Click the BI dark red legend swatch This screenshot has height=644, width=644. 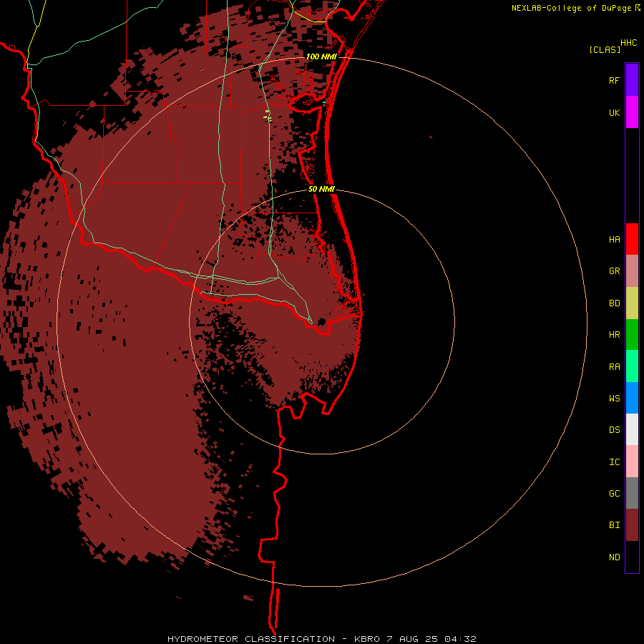[x=632, y=525]
